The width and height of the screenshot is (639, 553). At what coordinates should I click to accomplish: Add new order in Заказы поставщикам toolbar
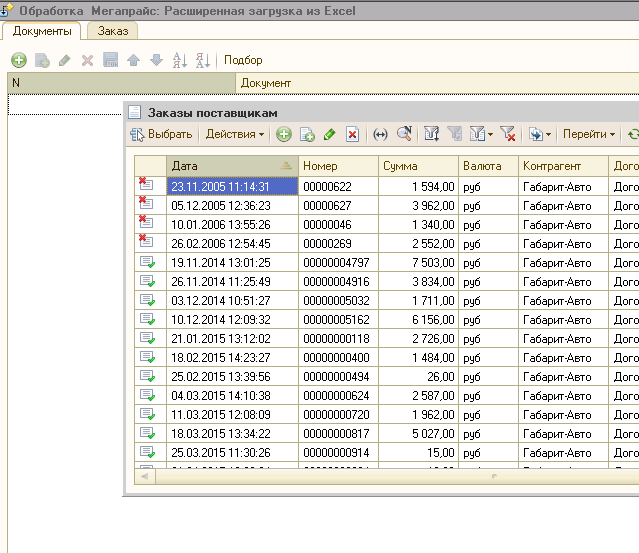(x=284, y=134)
